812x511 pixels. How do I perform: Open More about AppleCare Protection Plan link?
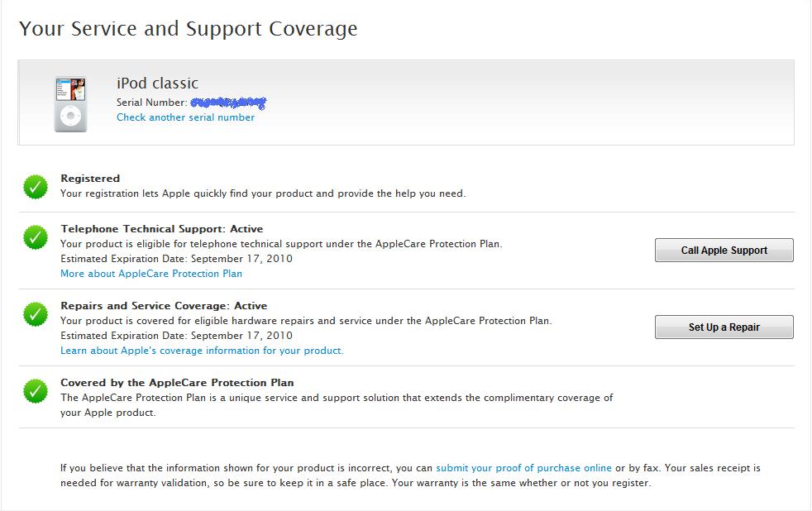tap(151, 274)
